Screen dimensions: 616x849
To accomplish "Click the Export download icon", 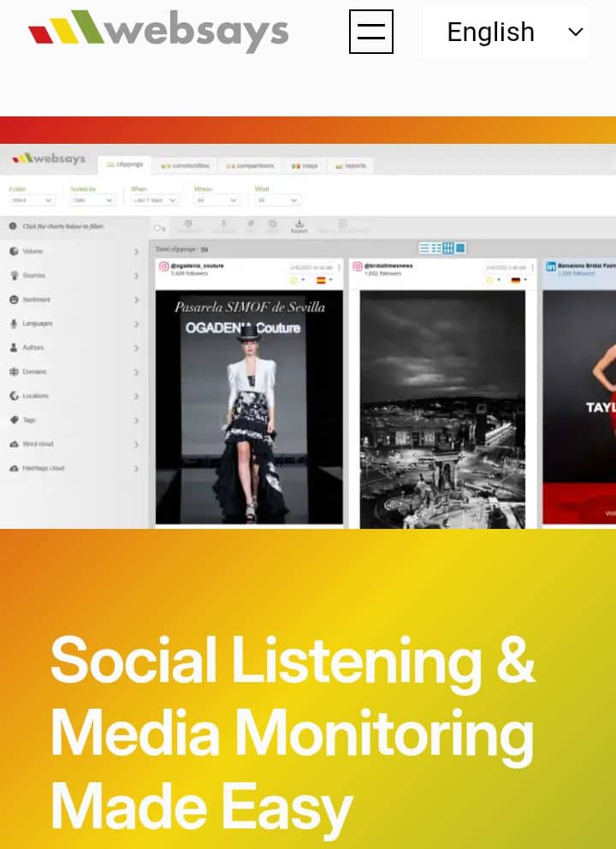I will pyautogui.click(x=299, y=226).
